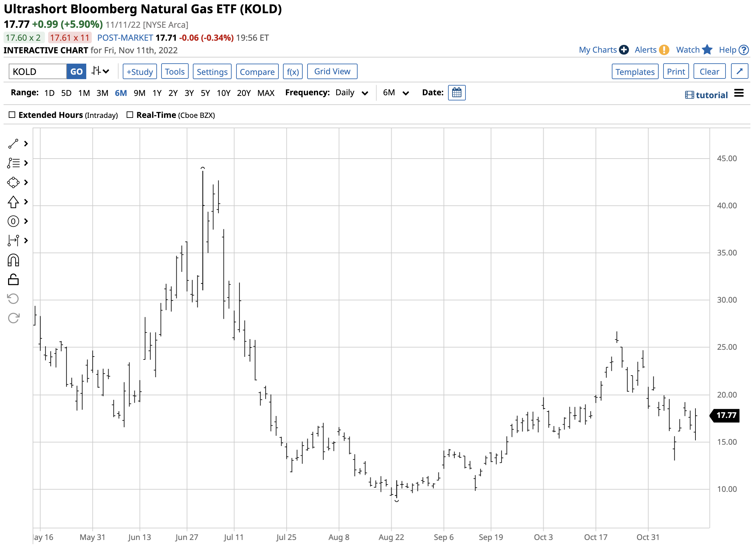Enable the Extended Hours checkbox
The image size is (752, 560).
tap(12, 115)
